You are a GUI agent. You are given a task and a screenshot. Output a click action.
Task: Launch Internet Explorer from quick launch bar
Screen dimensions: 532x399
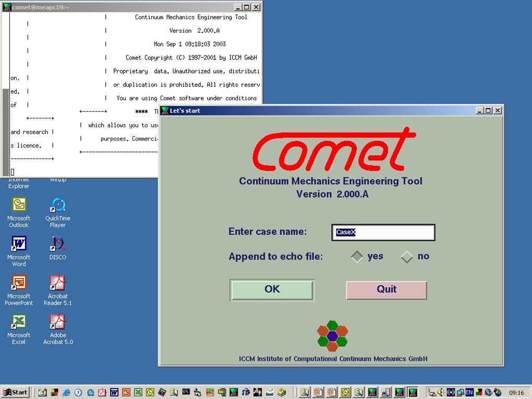pyautogui.click(x=66, y=393)
